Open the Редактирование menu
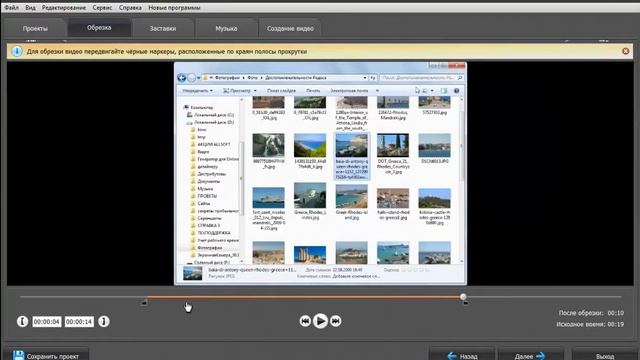 click(64, 8)
